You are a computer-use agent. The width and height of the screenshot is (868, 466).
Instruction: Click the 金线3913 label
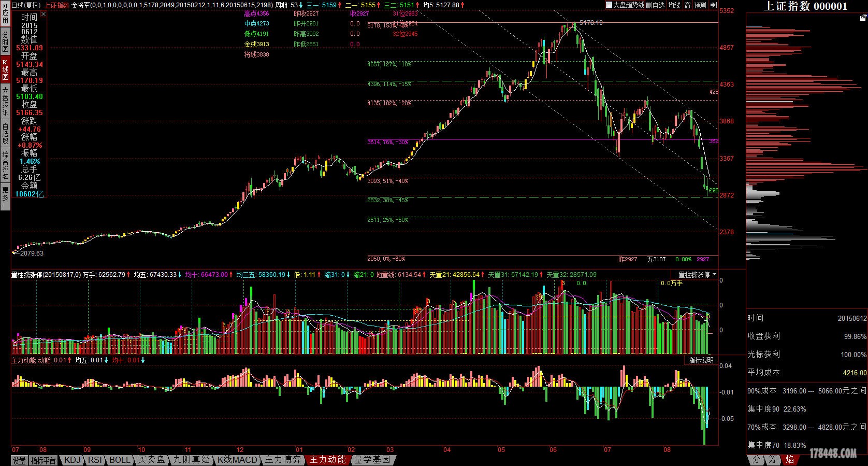256,44
